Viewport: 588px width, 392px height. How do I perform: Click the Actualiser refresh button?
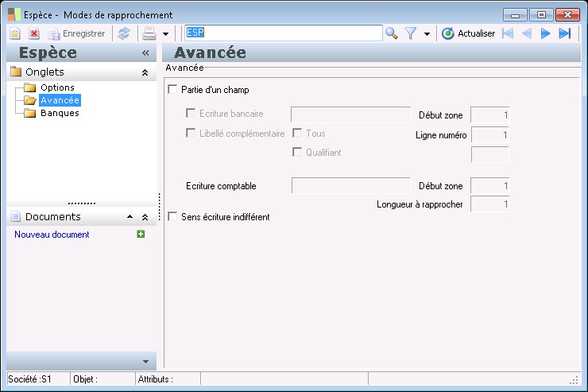468,33
